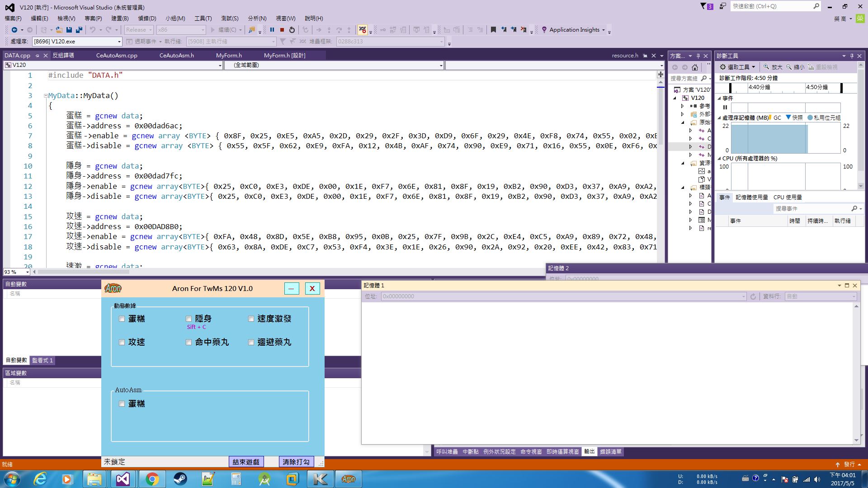The width and height of the screenshot is (868, 488).
Task: Enable the 隱身 checkbox
Action: point(189,319)
